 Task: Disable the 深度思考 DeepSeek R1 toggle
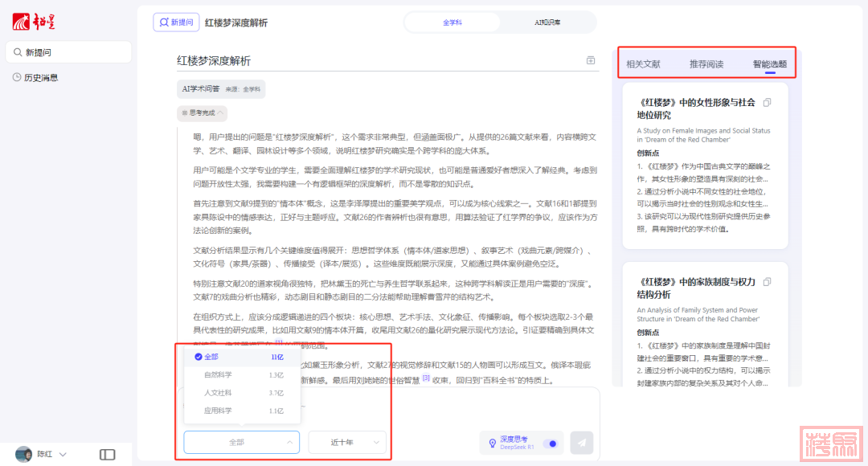coord(551,443)
